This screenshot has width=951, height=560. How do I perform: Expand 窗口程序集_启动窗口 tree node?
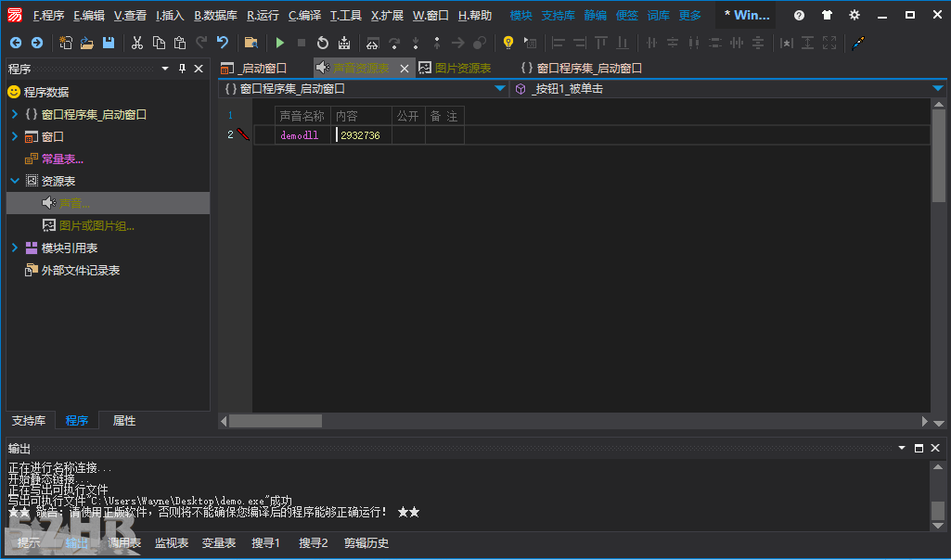(x=15, y=114)
